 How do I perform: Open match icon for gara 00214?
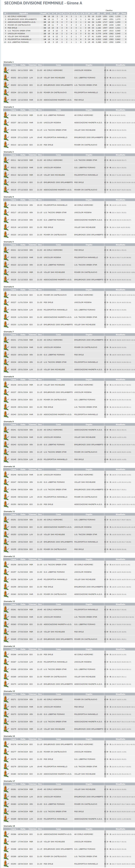point(6,183)
